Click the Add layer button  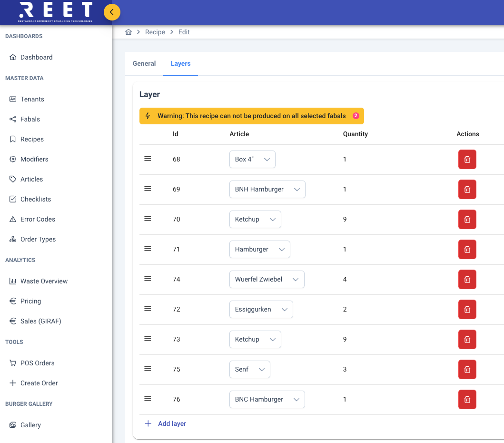tap(166, 423)
